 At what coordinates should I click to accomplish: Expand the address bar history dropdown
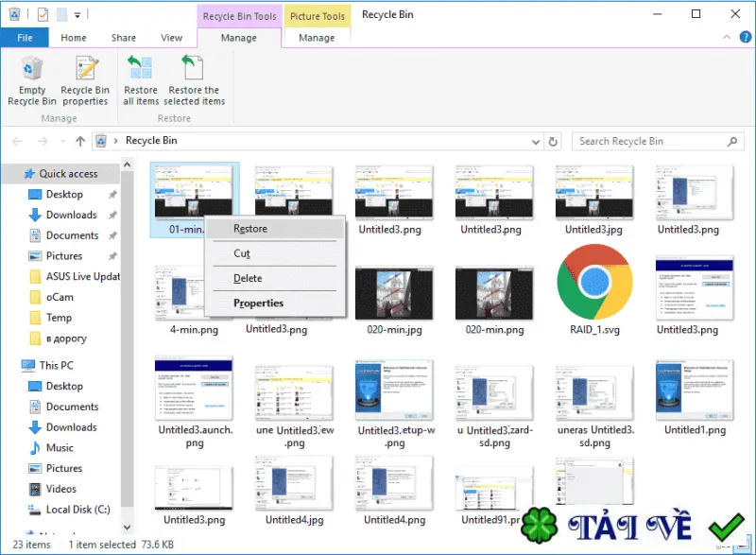(x=535, y=142)
